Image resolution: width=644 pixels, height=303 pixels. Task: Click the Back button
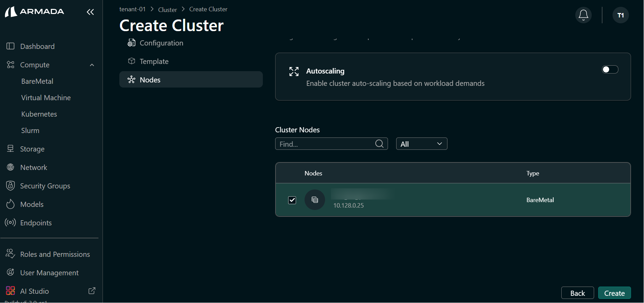577,293
